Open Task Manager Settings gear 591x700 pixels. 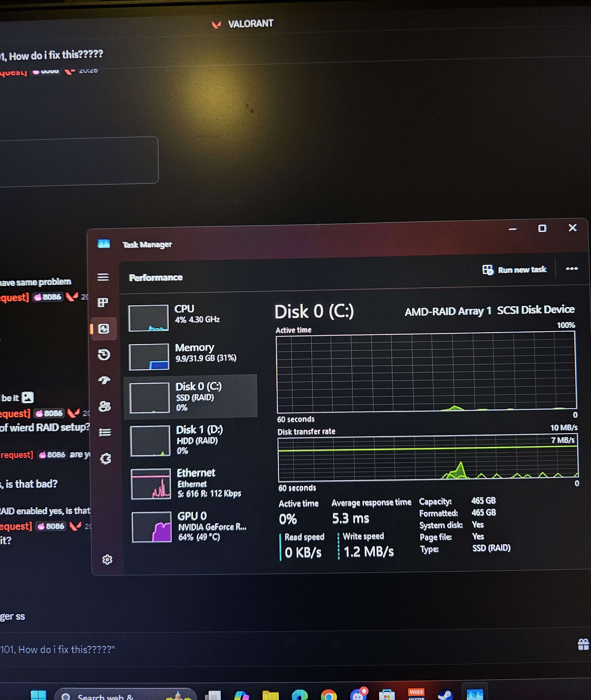click(x=107, y=559)
